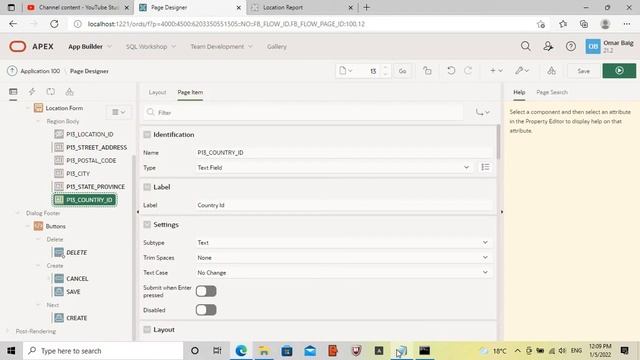Click the Save button
Image resolution: width=640 pixels, height=360 pixels.
click(x=583, y=71)
